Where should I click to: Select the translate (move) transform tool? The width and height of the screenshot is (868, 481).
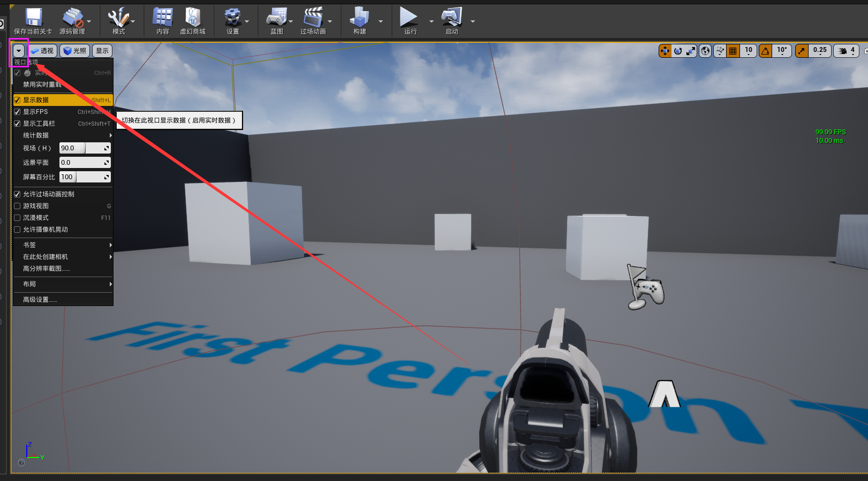665,51
